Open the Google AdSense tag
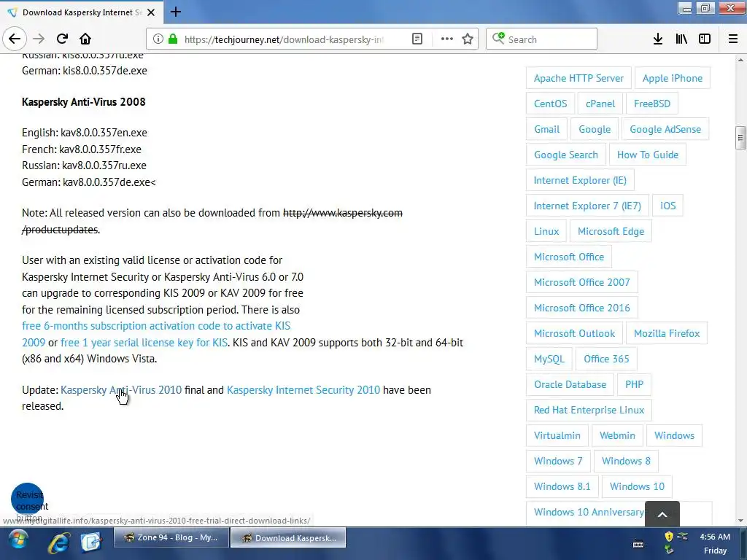The width and height of the screenshot is (747, 560). 665,130
